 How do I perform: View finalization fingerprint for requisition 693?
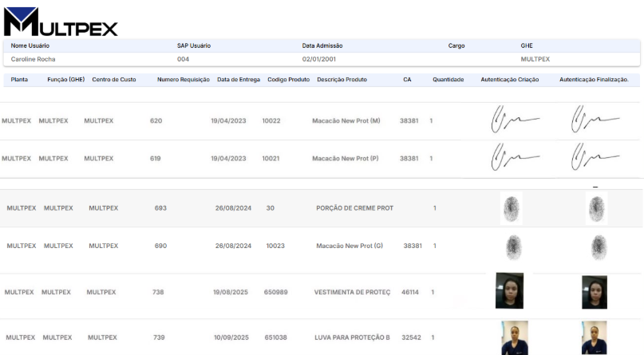[x=596, y=208]
